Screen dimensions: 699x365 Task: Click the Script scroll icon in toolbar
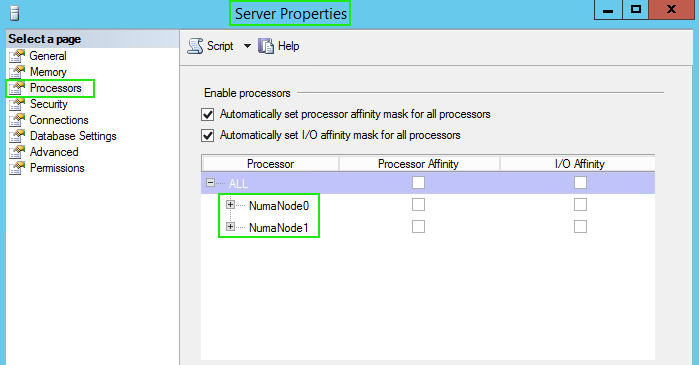(195, 46)
